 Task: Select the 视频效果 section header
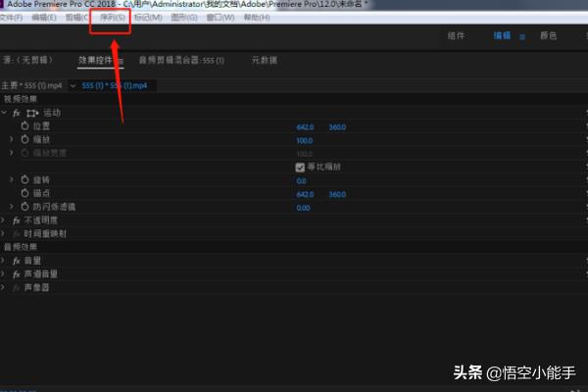[x=21, y=99]
